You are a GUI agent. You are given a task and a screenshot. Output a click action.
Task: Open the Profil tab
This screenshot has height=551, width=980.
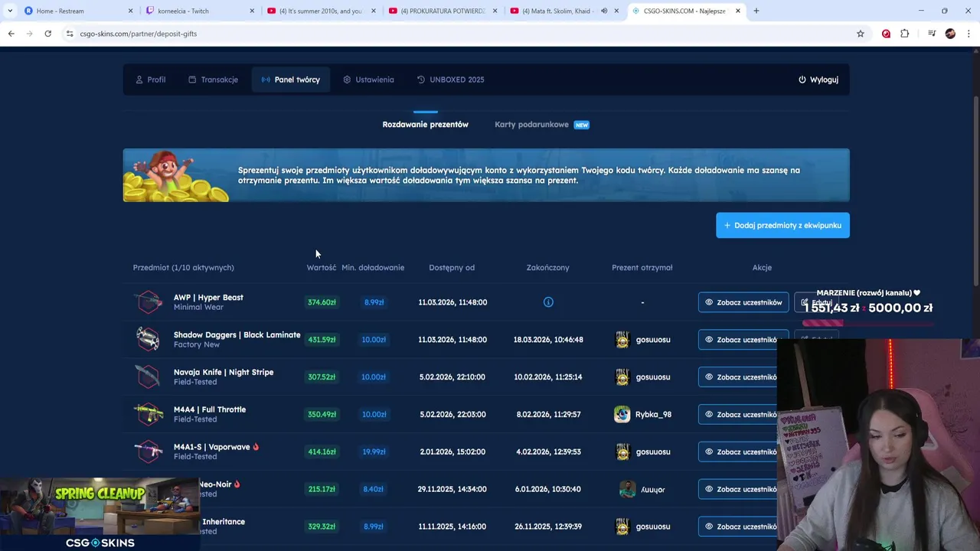coord(150,80)
